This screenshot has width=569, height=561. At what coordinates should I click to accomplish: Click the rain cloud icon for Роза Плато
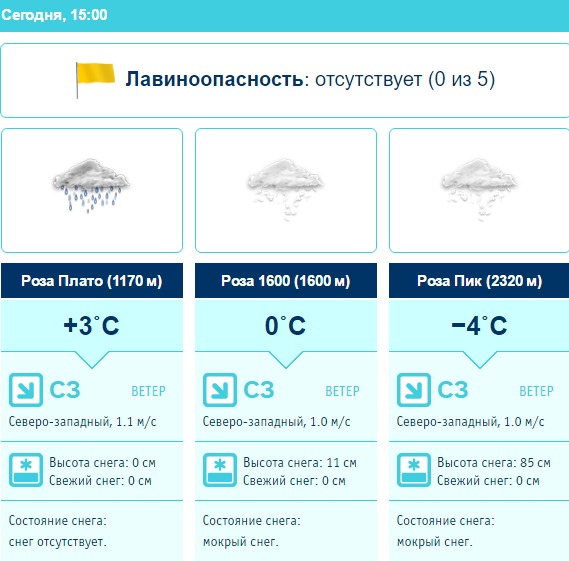91,185
